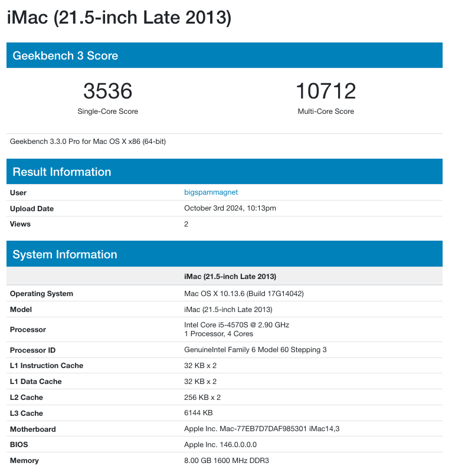Image resolution: width=455 pixels, height=476 pixels.
Task: Click the Geekbench 3.3.0 Pro version text
Action: pyautogui.click(x=88, y=142)
